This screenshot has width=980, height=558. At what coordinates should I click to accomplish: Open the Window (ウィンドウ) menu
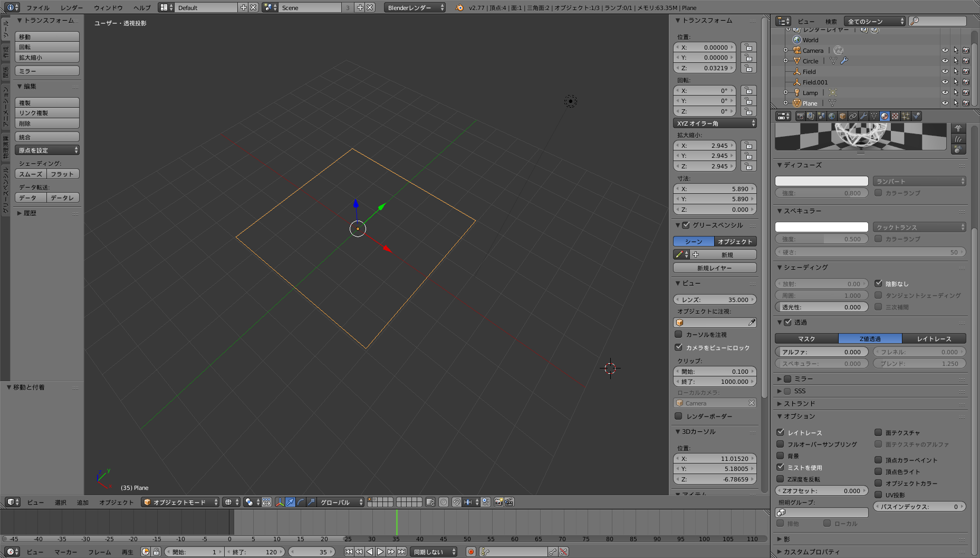point(108,8)
